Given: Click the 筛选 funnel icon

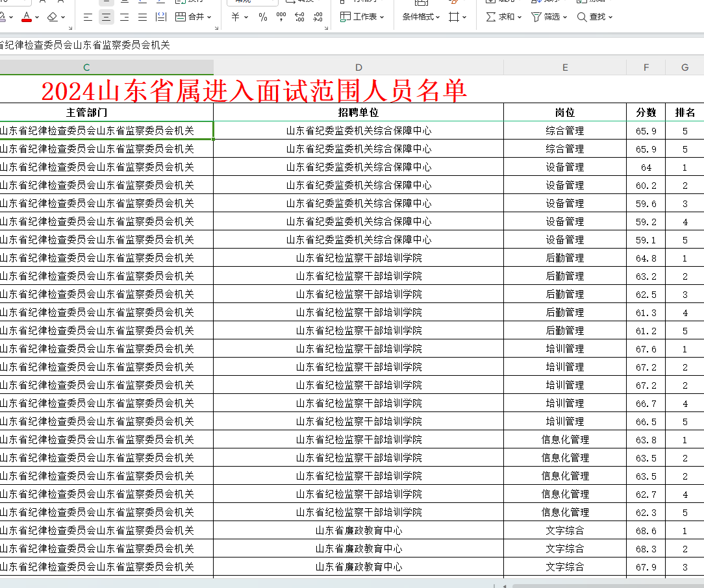Looking at the screenshot, I should coord(536,17).
